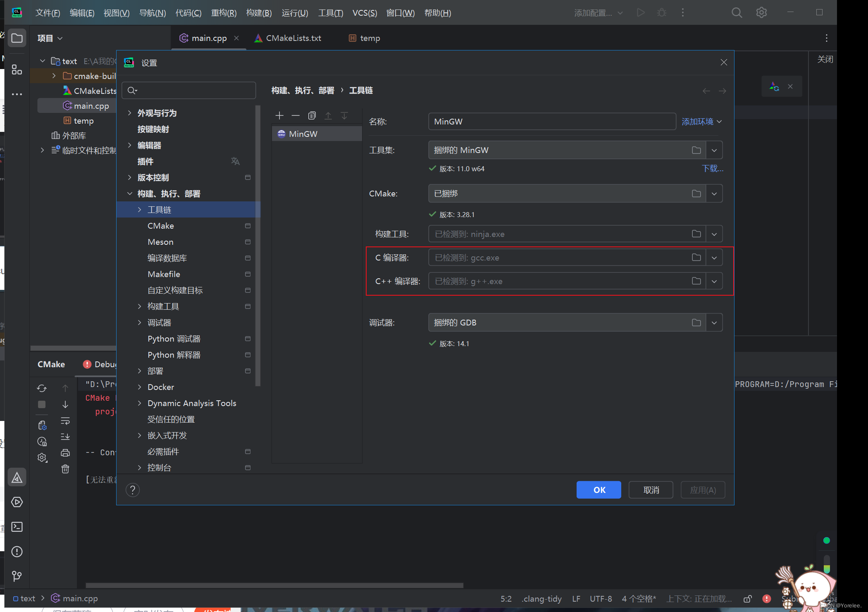Confirm settings with OK button
868x612 pixels.
coord(599,490)
